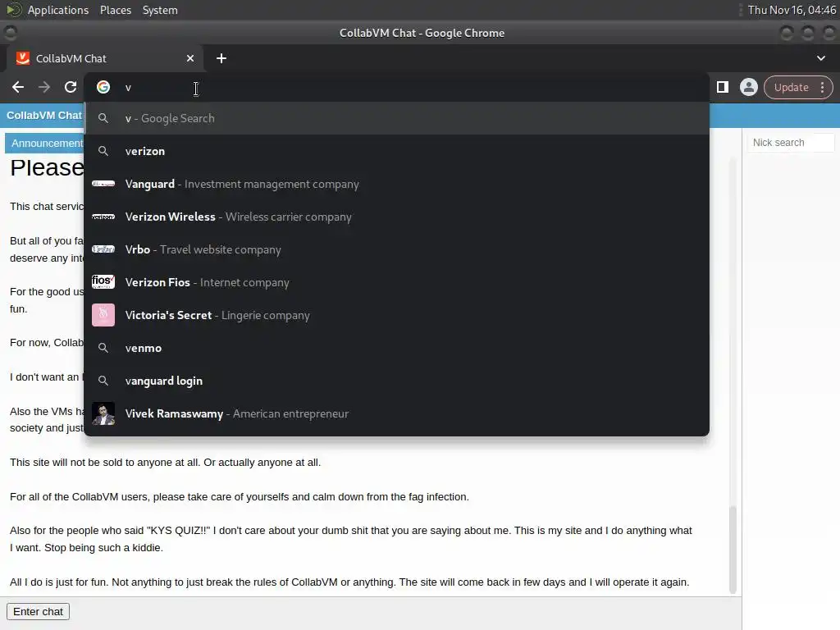Open the Applications menu
The height and width of the screenshot is (630, 840).
(58, 10)
